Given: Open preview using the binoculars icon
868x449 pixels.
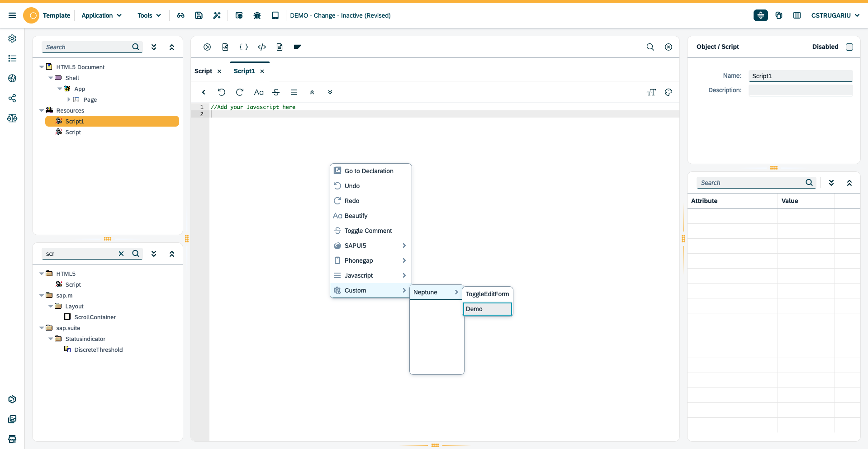Looking at the screenshot, I should coord(180,15).
